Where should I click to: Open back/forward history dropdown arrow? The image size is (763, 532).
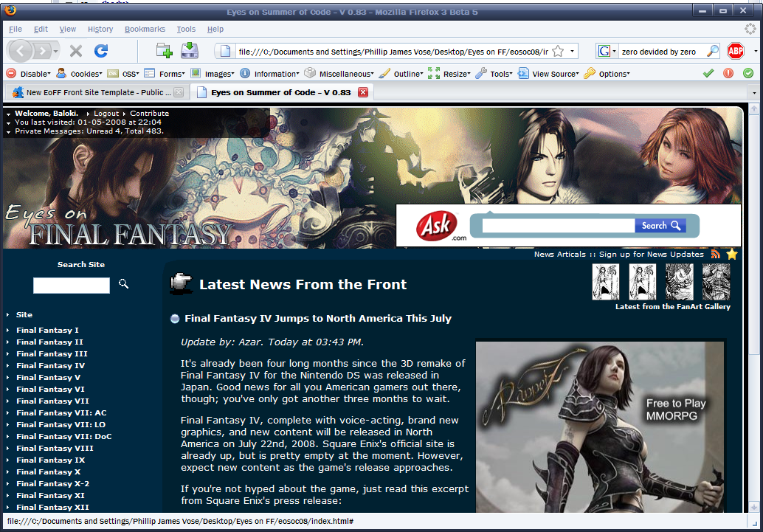tap(56, 51)
